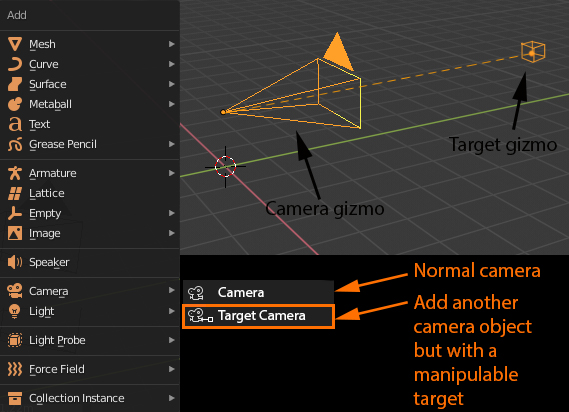Click the 3D cursor in viewport
Image resolution: width=569 pixels, height=412 pixels.
pos(225,167)
